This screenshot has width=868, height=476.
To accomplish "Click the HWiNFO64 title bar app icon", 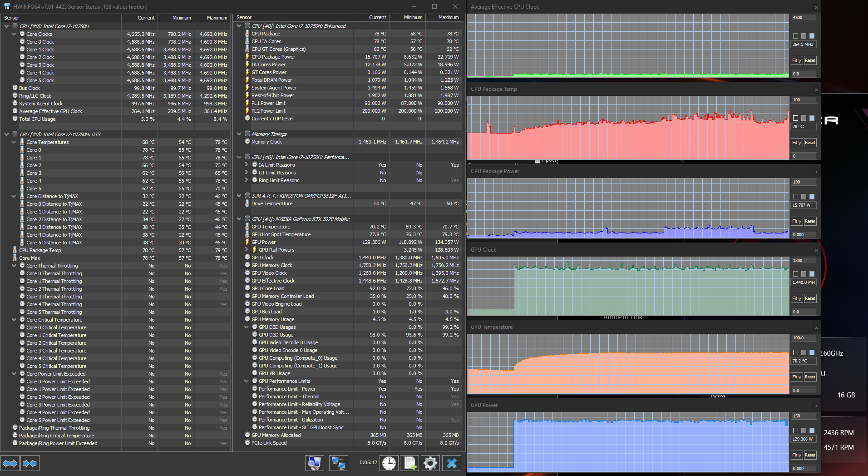I will click(x=7, y=6).
